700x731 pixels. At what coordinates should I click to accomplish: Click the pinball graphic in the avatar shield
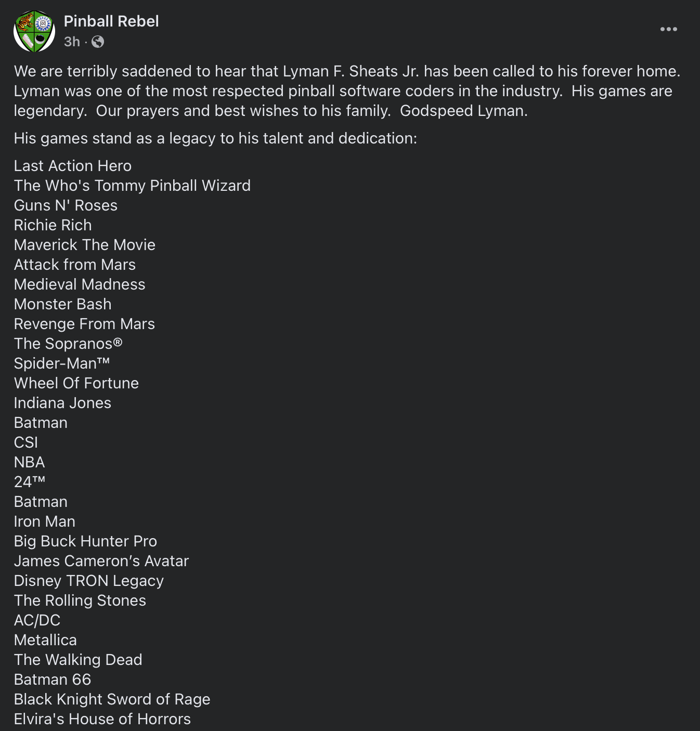coord(40,40)
